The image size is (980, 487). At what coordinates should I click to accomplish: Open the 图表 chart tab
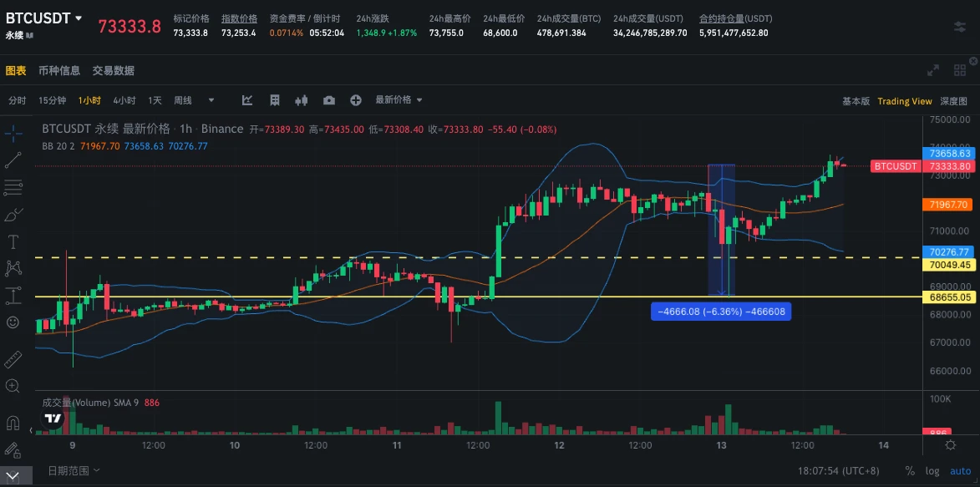coord(16,71)
